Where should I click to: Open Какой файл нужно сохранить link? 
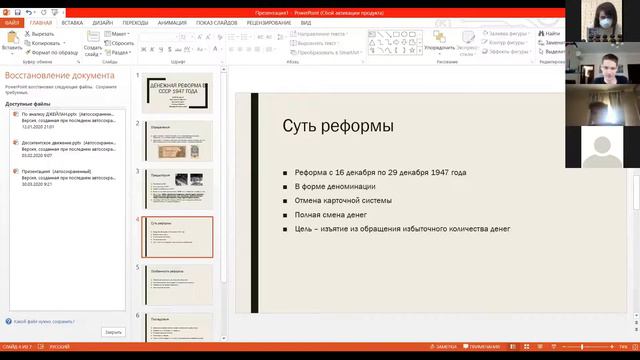pyautogui.click(x=44, y=322)
